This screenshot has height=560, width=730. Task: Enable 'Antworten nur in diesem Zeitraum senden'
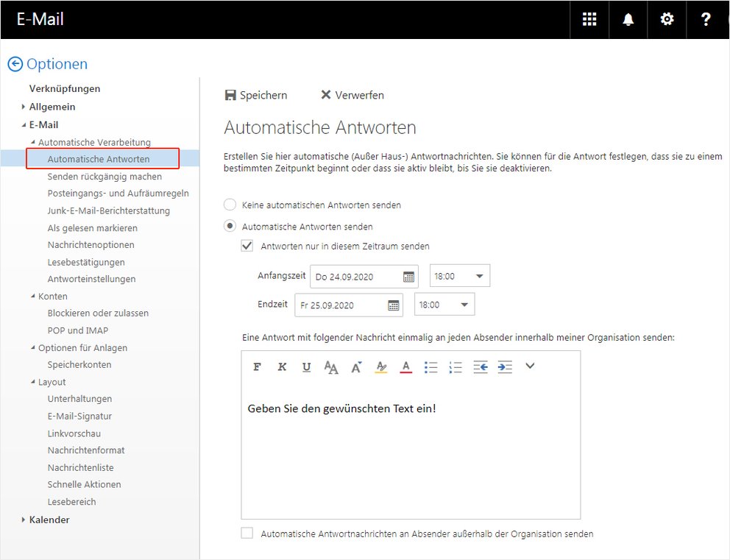(247, 246)
